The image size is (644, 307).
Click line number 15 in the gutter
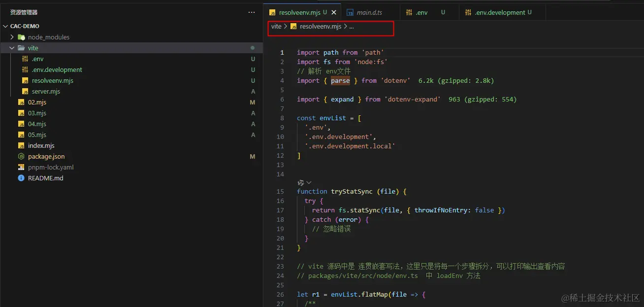280,191
